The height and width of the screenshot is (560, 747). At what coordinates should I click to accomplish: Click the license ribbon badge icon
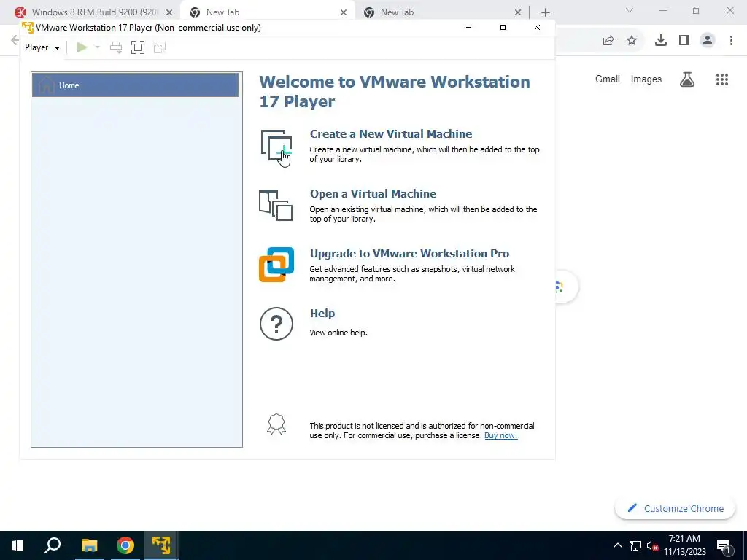(x=276, y=424)
